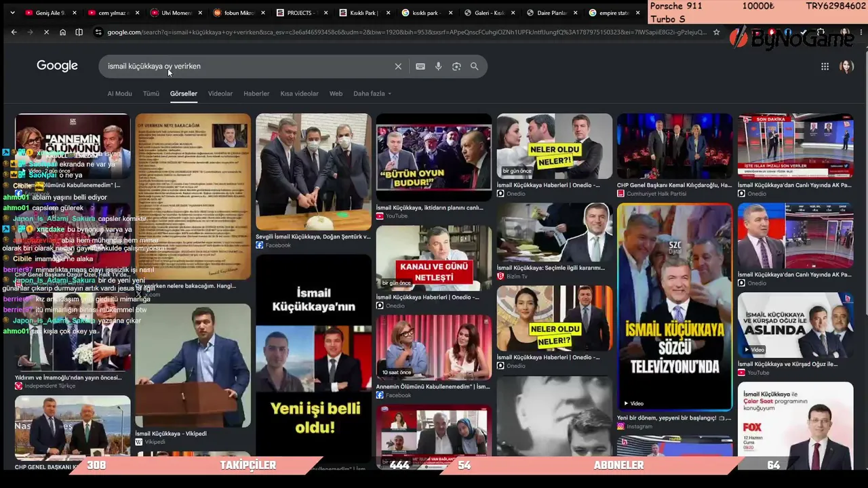Close the empire state browser tab
868x488 pixels.
pyautogui.click(x=637, y=13)
